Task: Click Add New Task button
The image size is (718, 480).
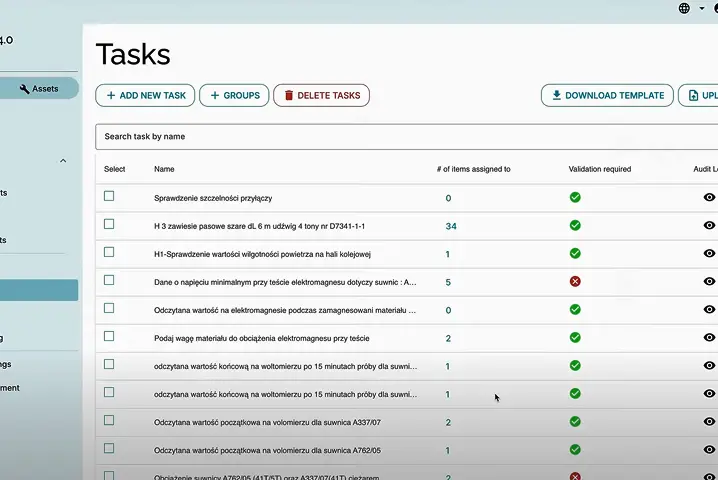Action: point(145,96)
